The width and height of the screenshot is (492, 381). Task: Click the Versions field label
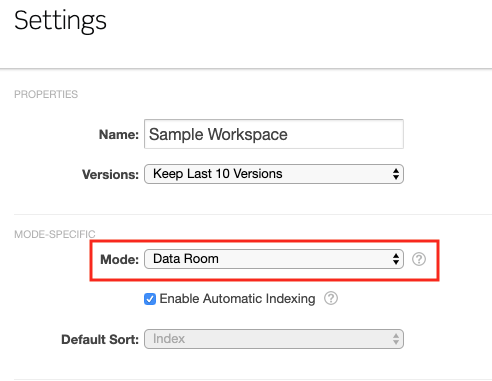click(x=110, y=174)
